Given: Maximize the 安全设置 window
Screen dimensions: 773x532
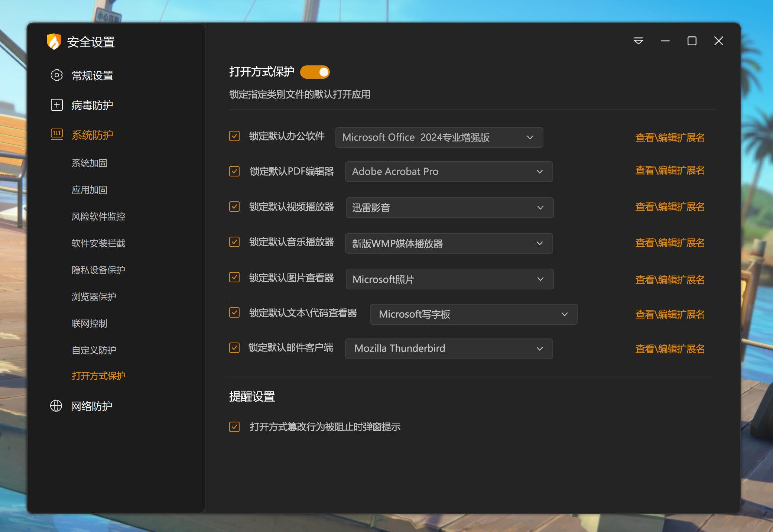Looking at the screenshot, I should [692, 41].
